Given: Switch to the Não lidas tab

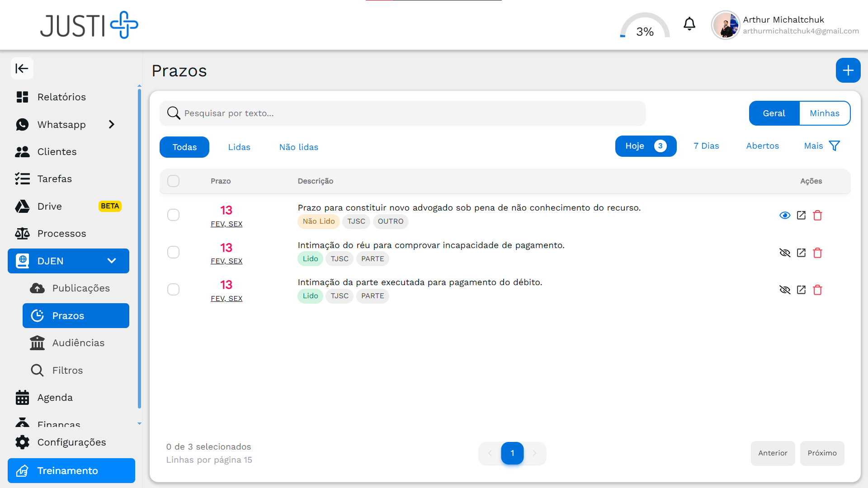Looking at the screenshot, I should click(298, 147).
